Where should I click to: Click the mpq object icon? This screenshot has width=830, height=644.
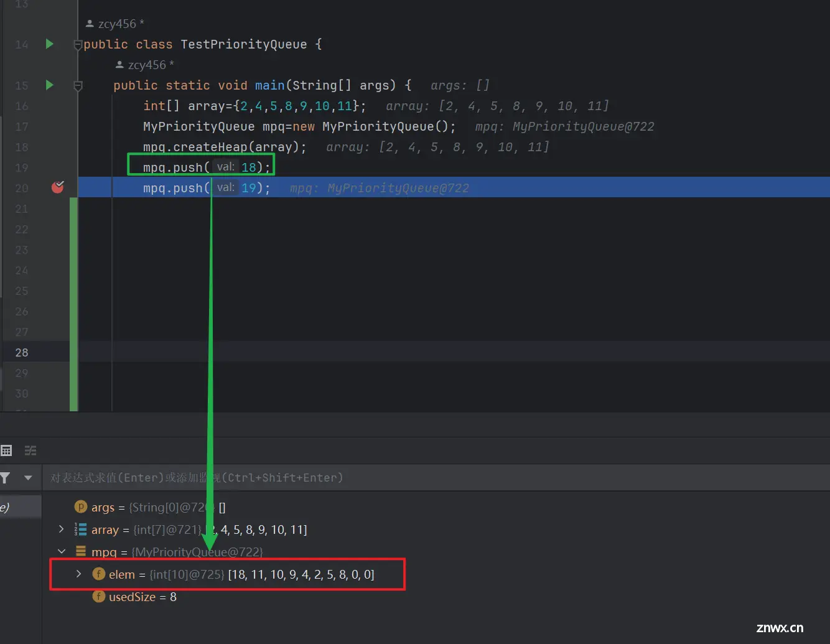point(81,552)
